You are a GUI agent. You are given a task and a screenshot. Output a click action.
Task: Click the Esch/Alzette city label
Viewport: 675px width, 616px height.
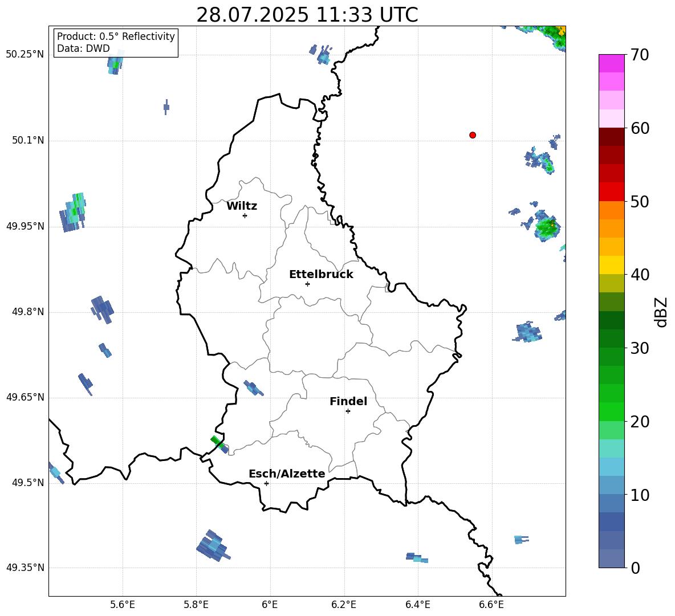pyautogui.click(x=287, y=474)
